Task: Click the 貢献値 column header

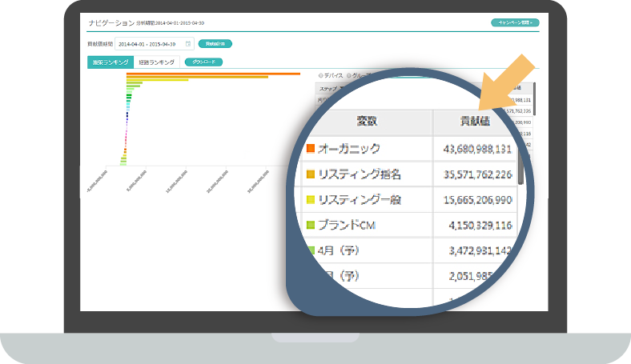Action: (475, 122)
